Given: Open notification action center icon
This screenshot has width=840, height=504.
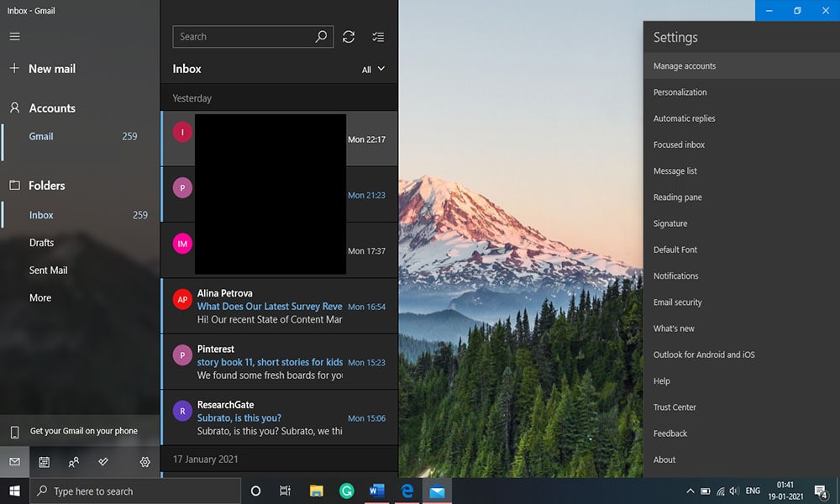Looking at the screenshot, I should pyautogui.click(x=821, y=491).
